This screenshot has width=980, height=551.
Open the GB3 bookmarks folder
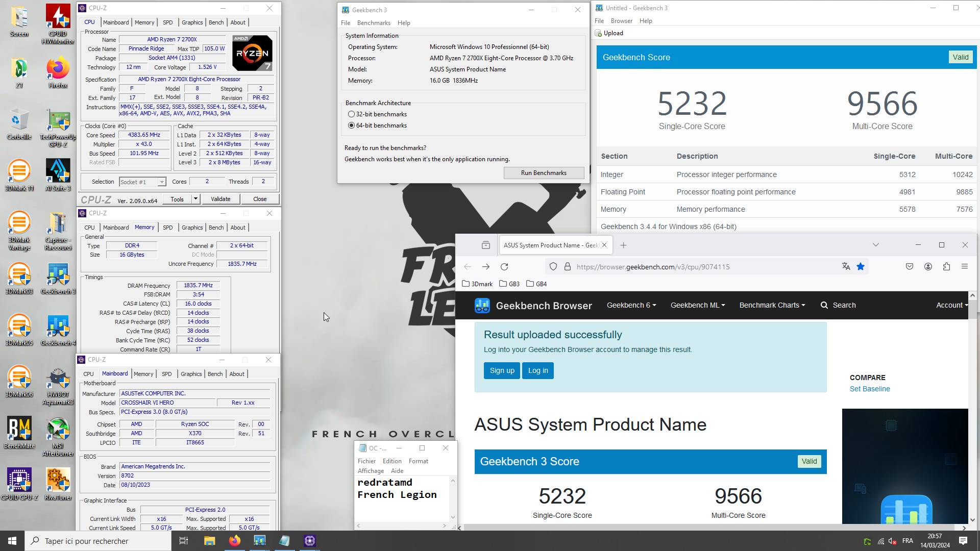point(509,284)
